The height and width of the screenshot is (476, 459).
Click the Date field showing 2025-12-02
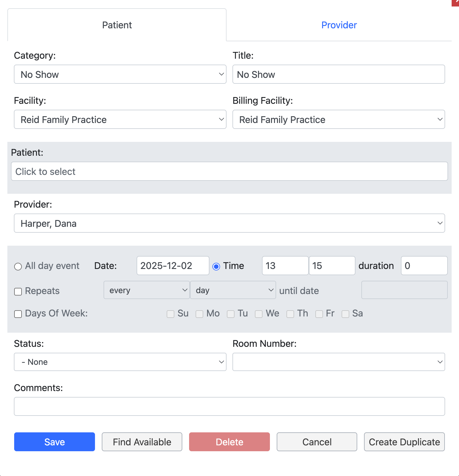pos(173,266)
